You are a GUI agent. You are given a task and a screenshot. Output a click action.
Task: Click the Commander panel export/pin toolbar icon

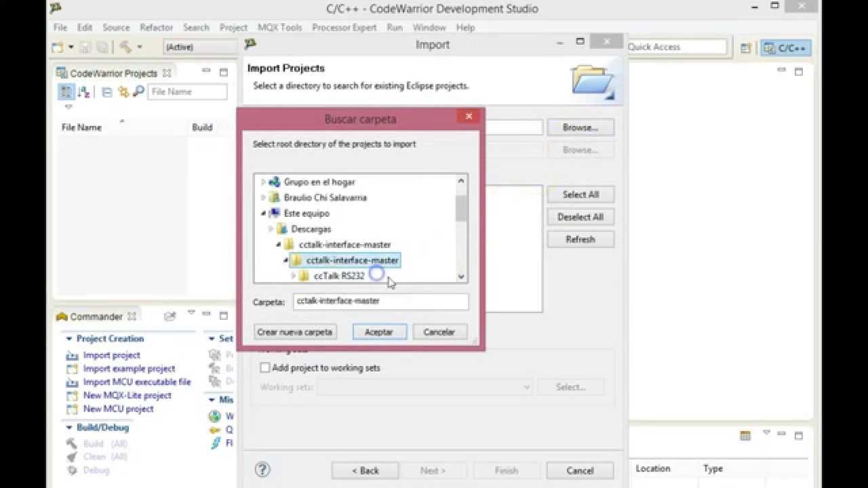[x=170, y=316]
